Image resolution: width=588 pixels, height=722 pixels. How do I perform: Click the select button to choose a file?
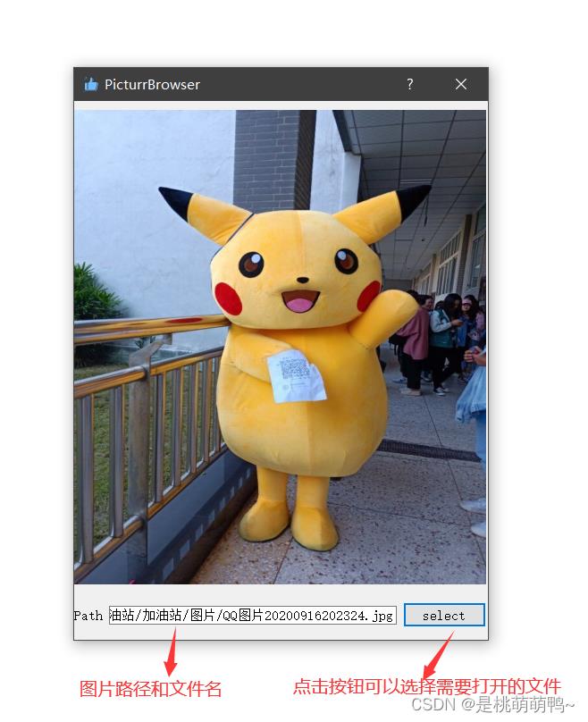point(444,615)
